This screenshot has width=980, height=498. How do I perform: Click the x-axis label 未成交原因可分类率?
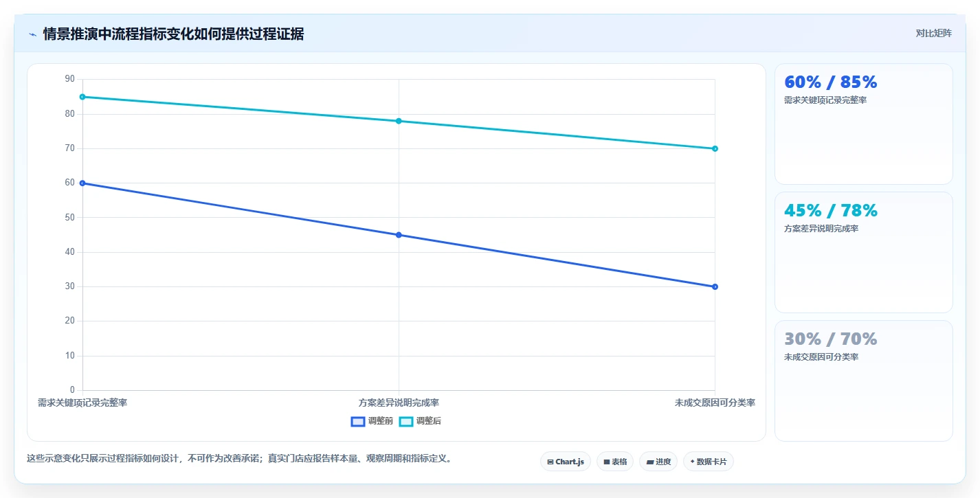[x=715, y=403]
